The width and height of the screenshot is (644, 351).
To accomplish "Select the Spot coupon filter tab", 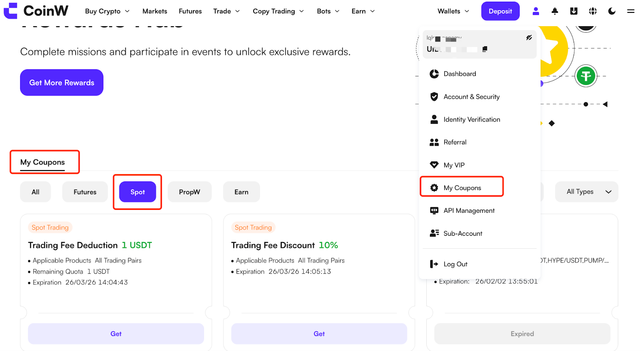I will point(138,192).
